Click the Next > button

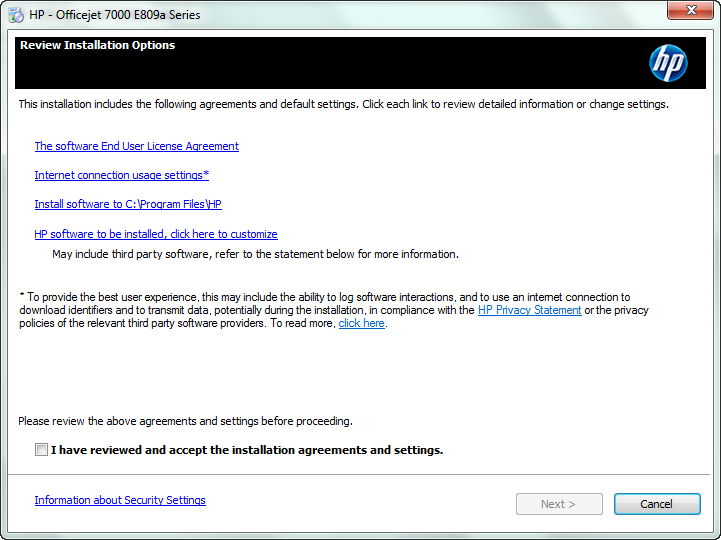(x=559, y=504)
